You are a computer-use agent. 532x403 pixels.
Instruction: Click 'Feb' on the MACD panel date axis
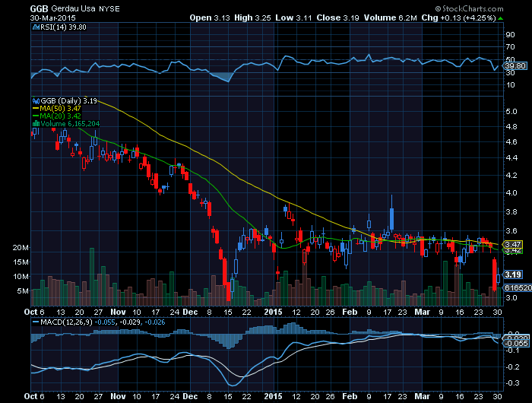(350, 396)
